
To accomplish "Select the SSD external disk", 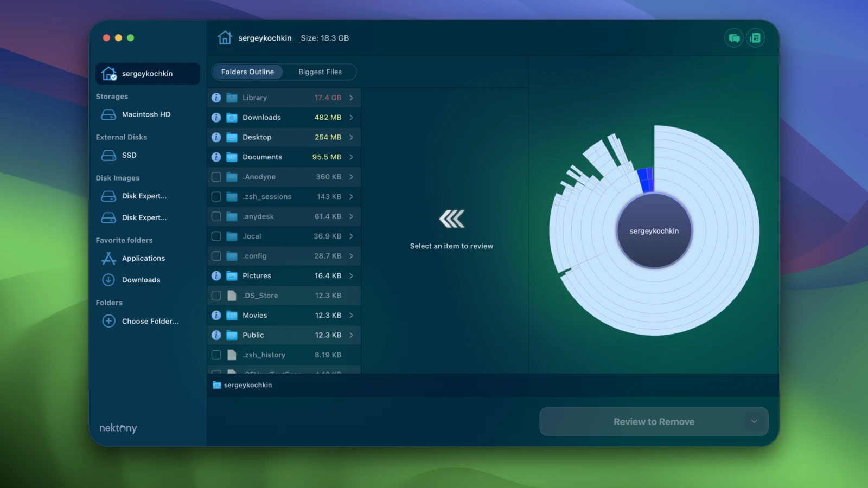I will tap(129, 155).
